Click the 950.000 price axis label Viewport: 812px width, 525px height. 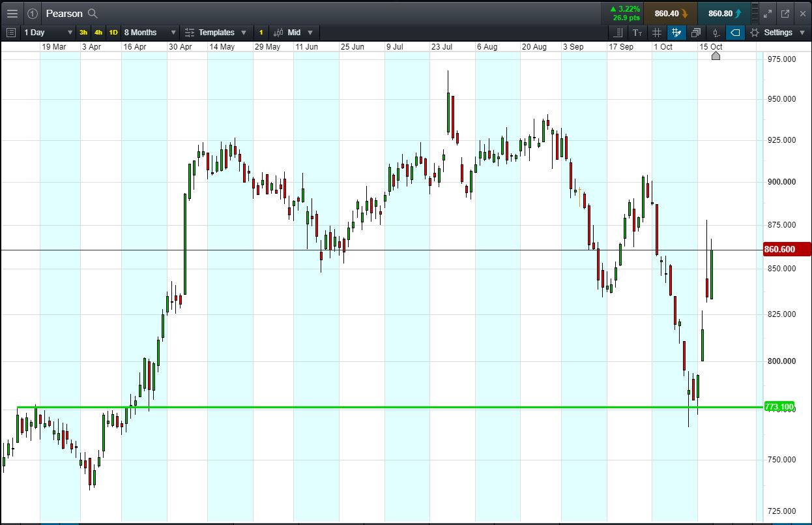[x=781, y=99]
